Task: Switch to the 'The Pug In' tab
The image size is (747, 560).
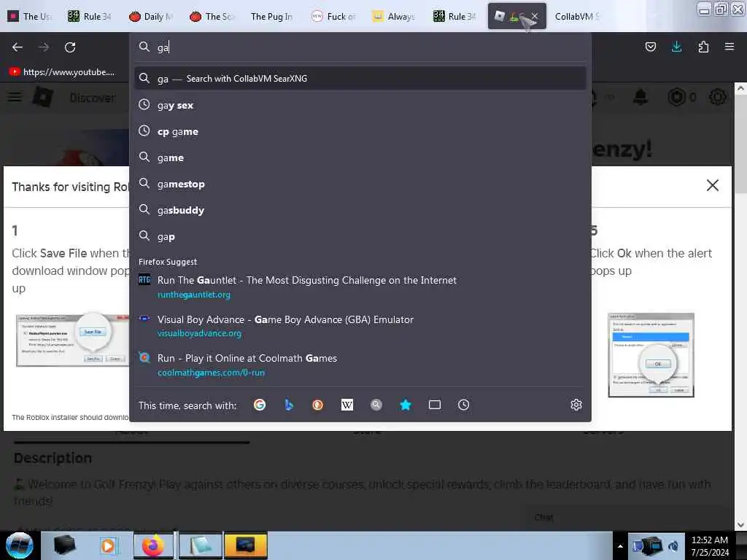Action: (271, 16)
